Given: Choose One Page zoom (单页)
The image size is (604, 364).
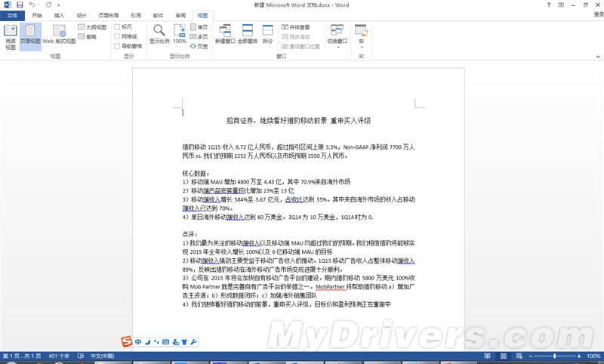Looking at the screenshot, I should coord(199,27).
